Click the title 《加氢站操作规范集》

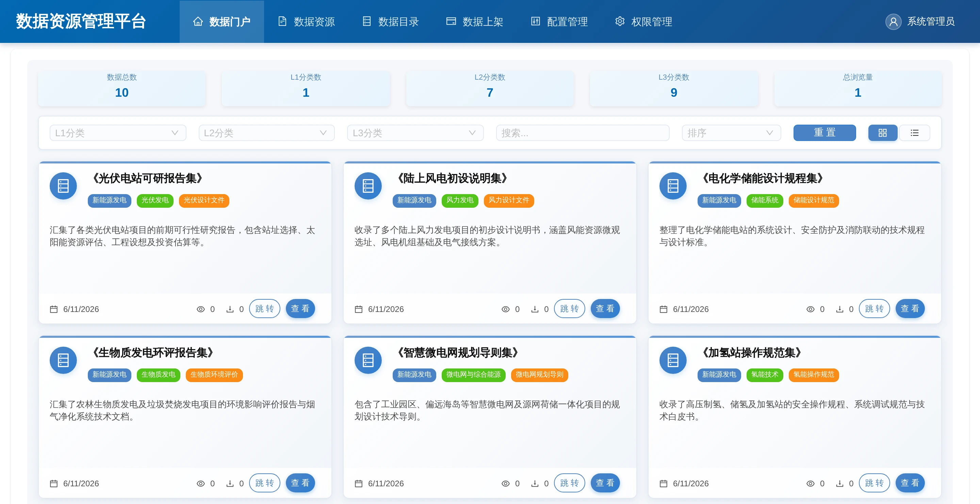752,352
